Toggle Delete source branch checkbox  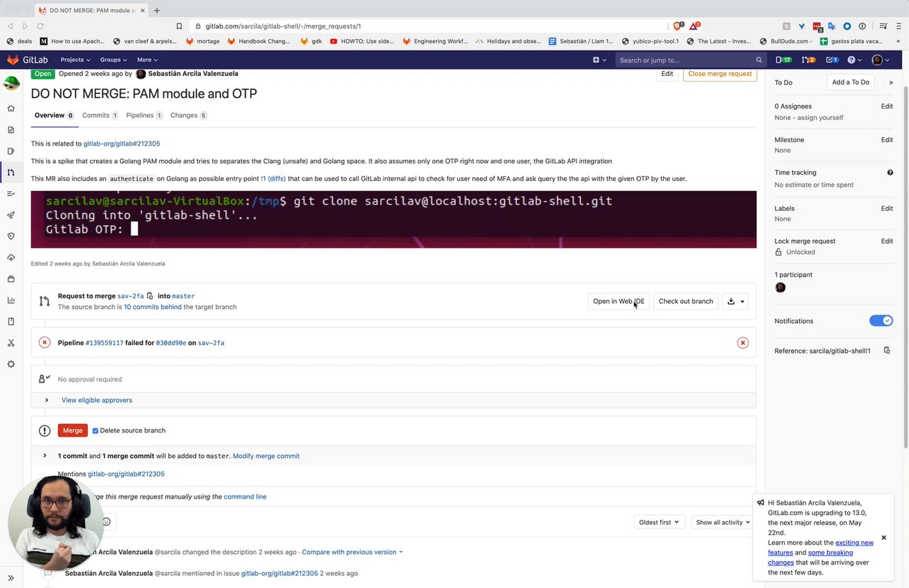(x=95, y=430)
